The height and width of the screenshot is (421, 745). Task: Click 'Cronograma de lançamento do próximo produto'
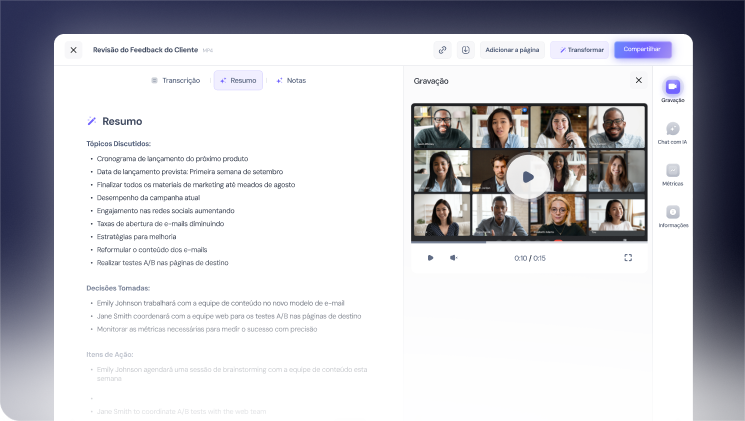(x=172, y=159)
